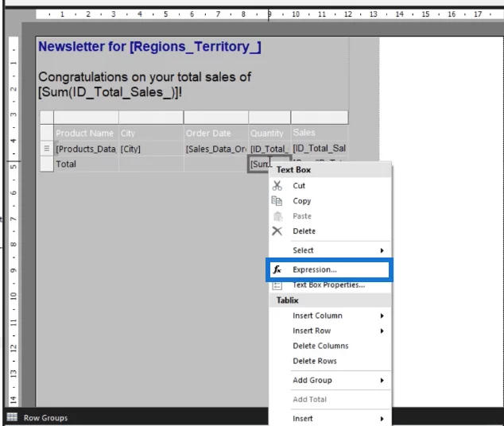Open Text Box Properties... dialog entry

tap(331, 285)
